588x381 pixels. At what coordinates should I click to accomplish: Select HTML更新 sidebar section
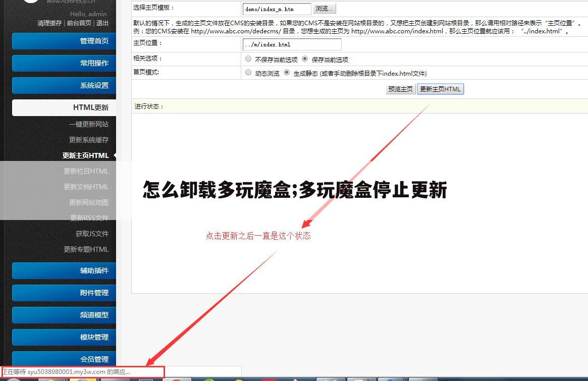click(x=64, y=107)
